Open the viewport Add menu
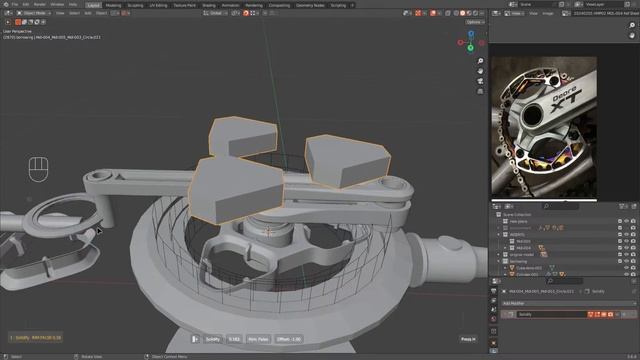 coord(88,13)
